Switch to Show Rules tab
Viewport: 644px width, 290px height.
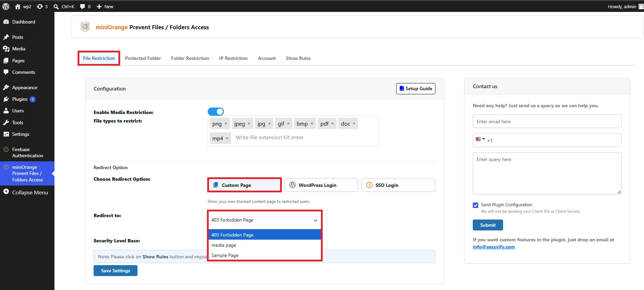(x=298, y=58)
